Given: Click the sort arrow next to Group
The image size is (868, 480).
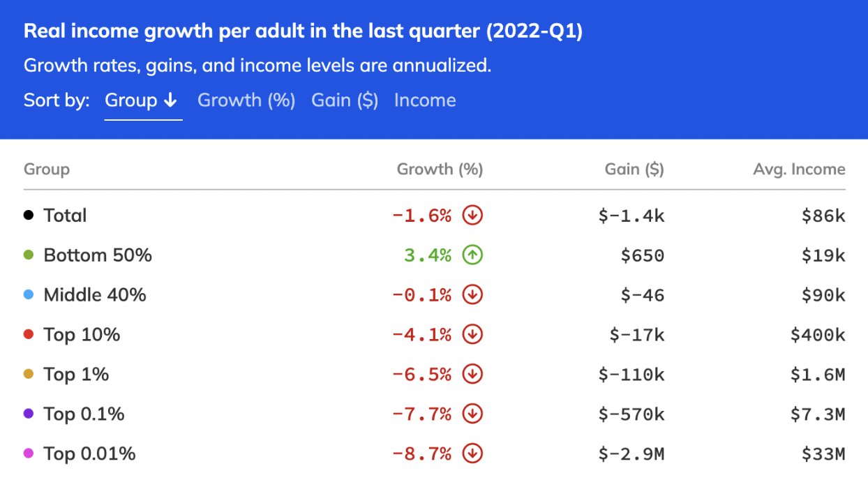Looking at the screenshot, I should click(x=170, y=100).
